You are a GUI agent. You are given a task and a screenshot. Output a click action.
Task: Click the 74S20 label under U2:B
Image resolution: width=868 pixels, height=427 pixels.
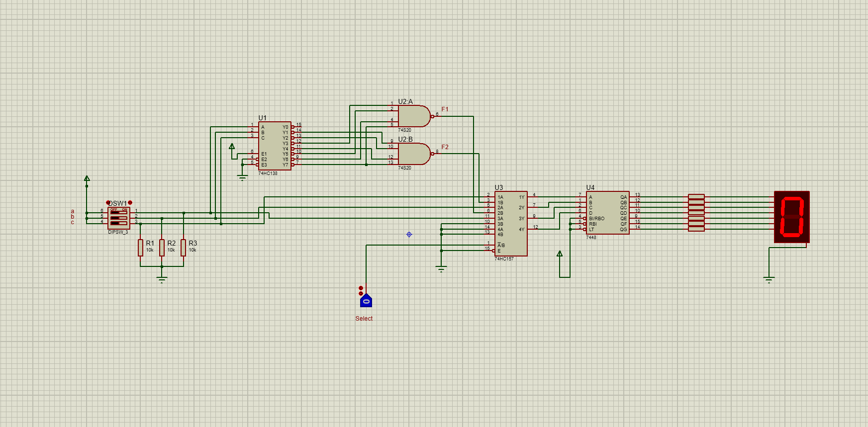[x=404, y=168]
